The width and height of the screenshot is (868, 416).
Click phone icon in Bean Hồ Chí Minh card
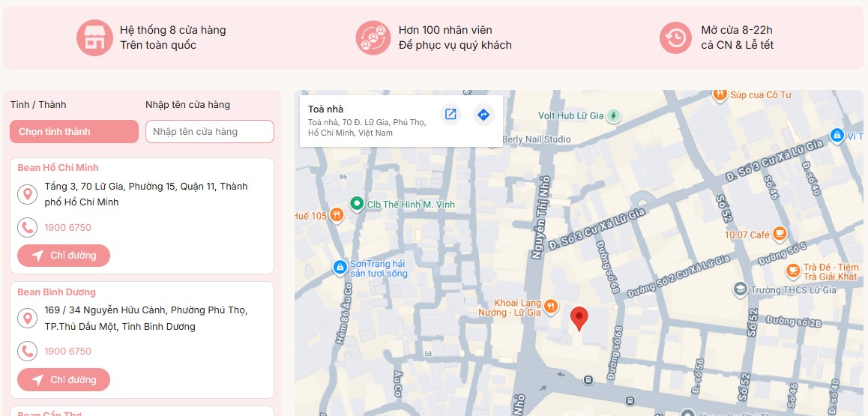[27, 227]
